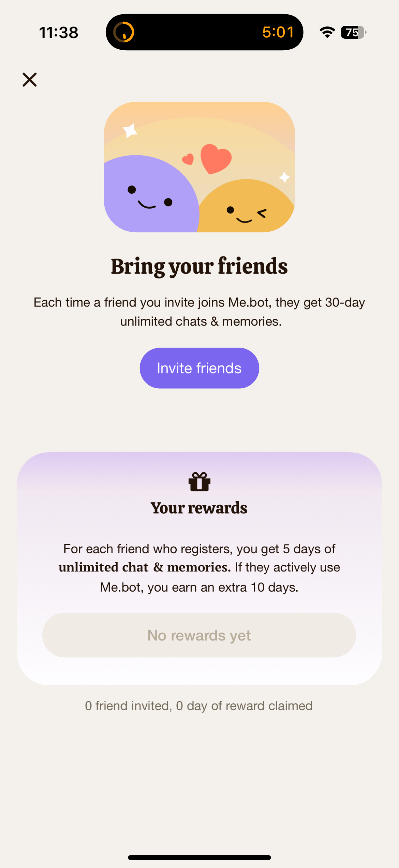
Task: Tap the home indicator bar
Action: (x=199, y=857)
